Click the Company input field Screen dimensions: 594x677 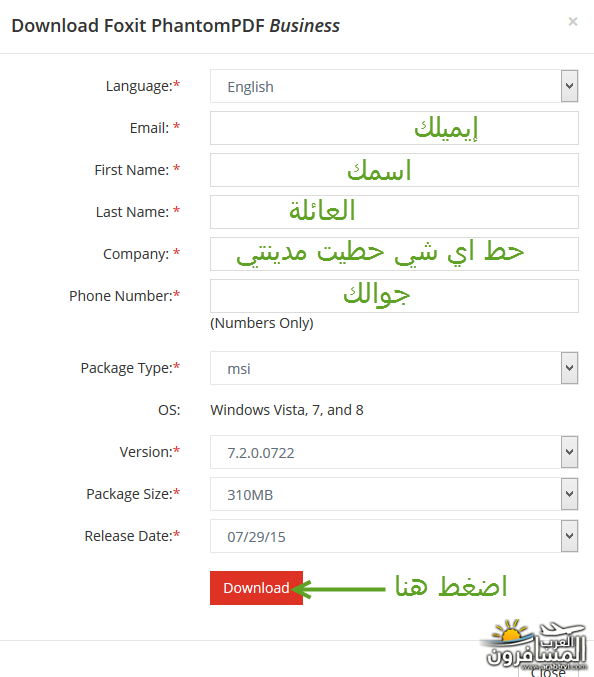tap(394, 254)
